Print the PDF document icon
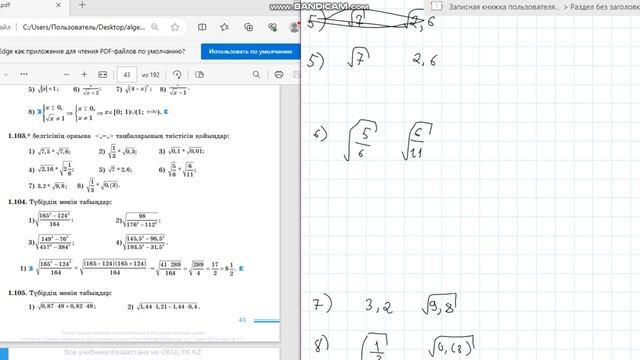This screenshot has height=360, width=640. (x=279, y=75)
